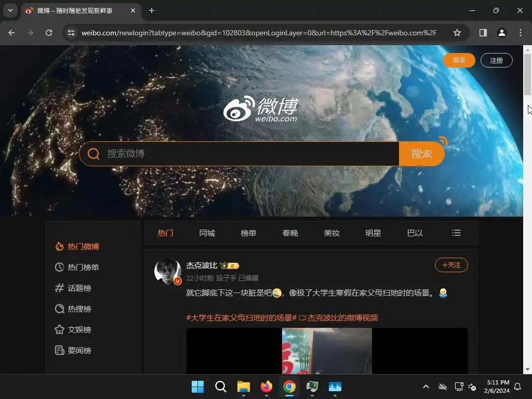Open the Windows Start menu

click(x=197, y=387)
